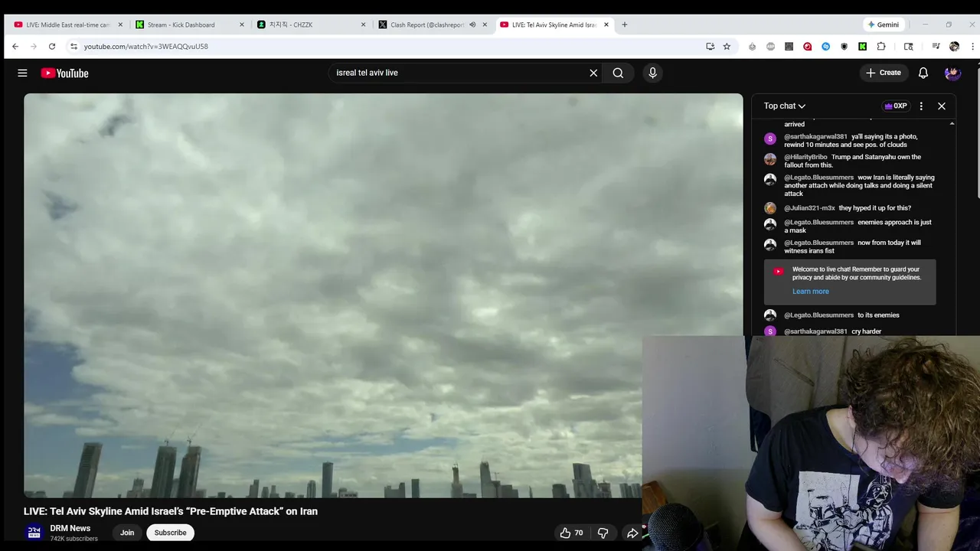The width and height of the screenshot is (980, 551).
Task: Open the YouTube hamburger guide menu
Action: pyautogui.click(x=22, y=73)
